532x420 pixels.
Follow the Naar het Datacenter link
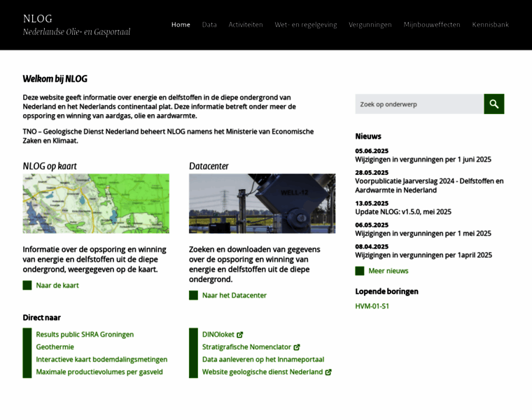point(234,295)
